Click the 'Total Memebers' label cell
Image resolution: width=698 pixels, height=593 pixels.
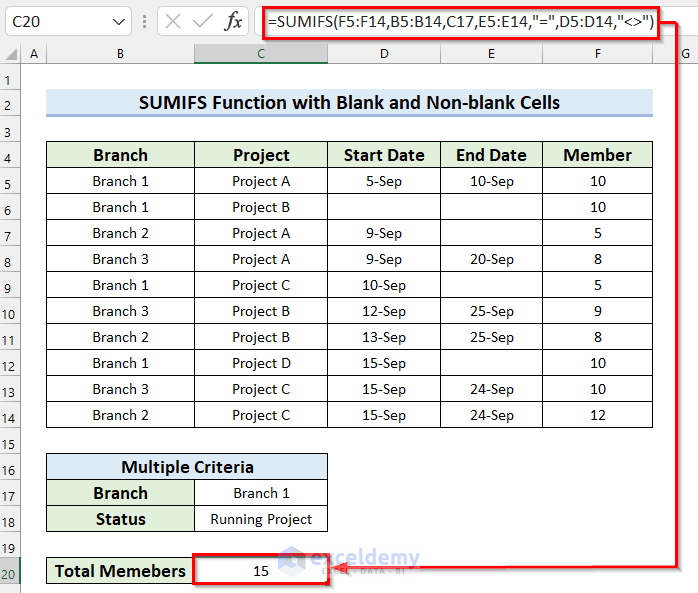[x=120, y=571]
